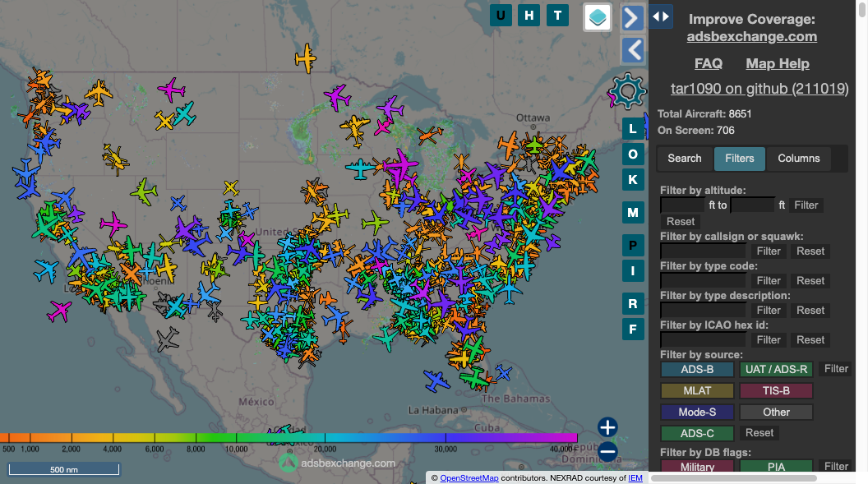Toggle the Mode-S source filter

point(697,412)
